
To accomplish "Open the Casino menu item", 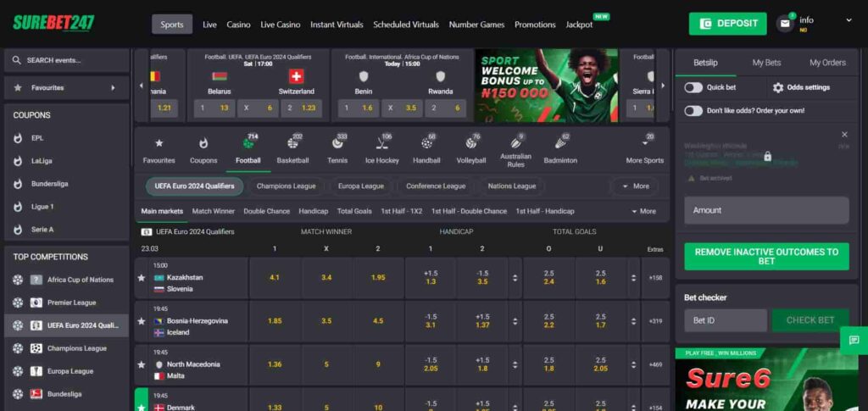I will pyautogui.click(x=238, y=25).
